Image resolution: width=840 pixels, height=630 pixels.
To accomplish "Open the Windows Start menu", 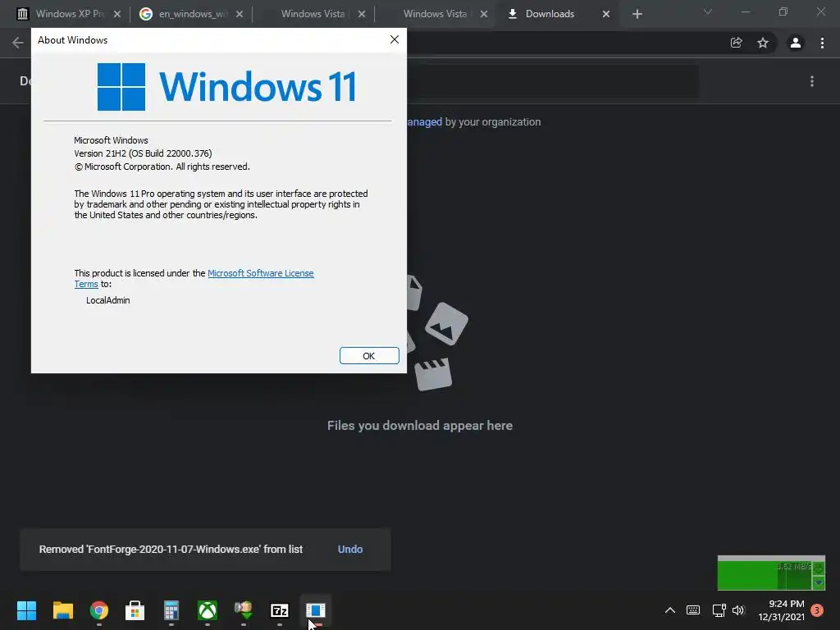I will tap(26, 610).
